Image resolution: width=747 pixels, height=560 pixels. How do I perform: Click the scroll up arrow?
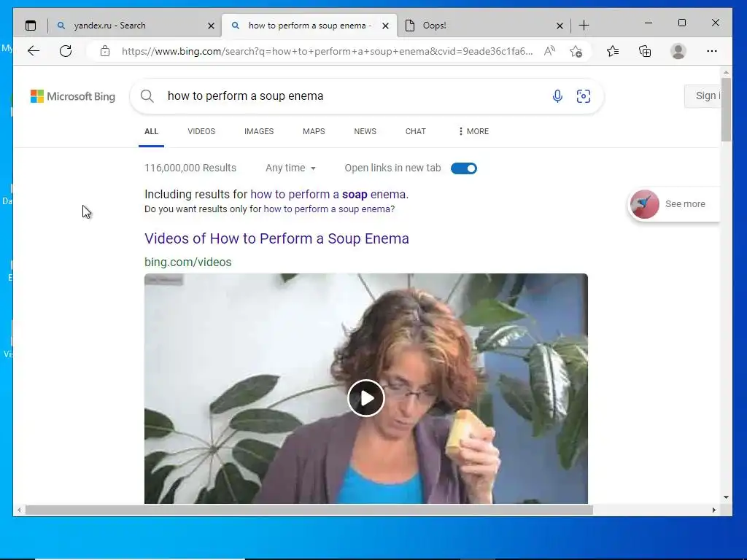click(726, 72)
